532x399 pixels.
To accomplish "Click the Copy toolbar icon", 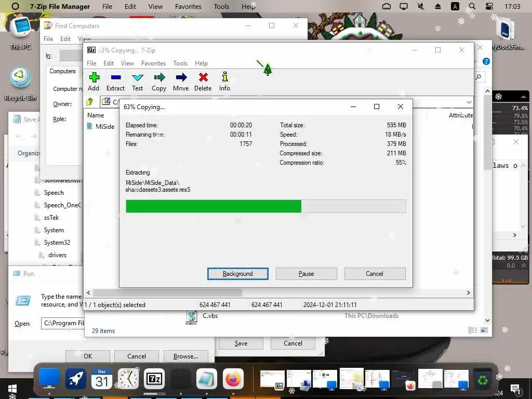I will click(x=159, y=82).
